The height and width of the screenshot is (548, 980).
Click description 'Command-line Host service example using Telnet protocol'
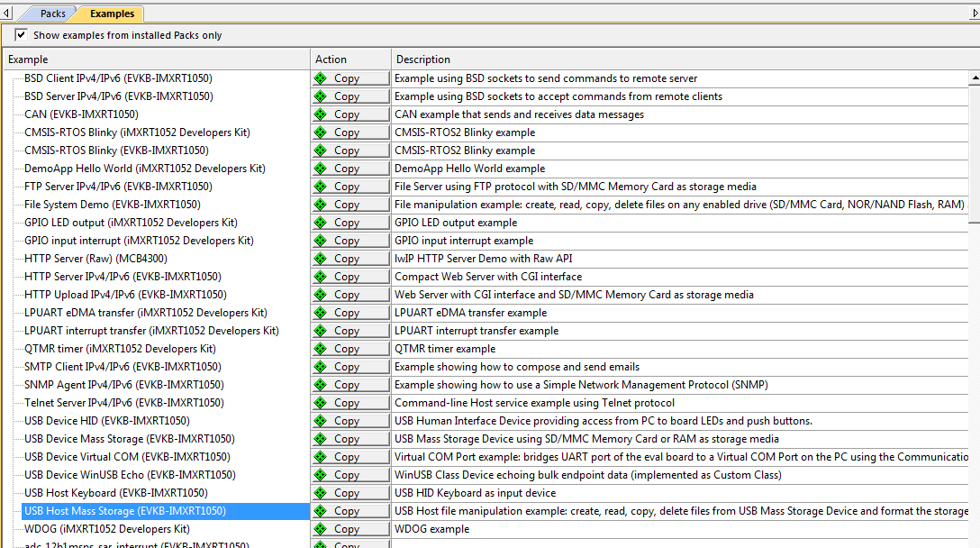tap(534, 403)
